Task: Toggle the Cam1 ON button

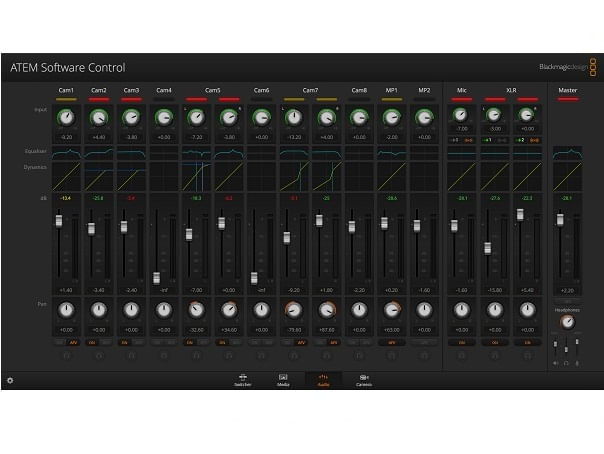Action: pyautogui.click(x=59, y=342)
